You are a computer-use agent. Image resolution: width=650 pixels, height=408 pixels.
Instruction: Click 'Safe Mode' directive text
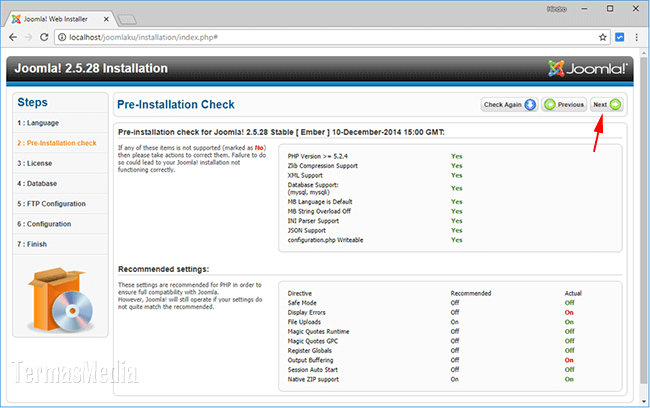click(302, 303)
